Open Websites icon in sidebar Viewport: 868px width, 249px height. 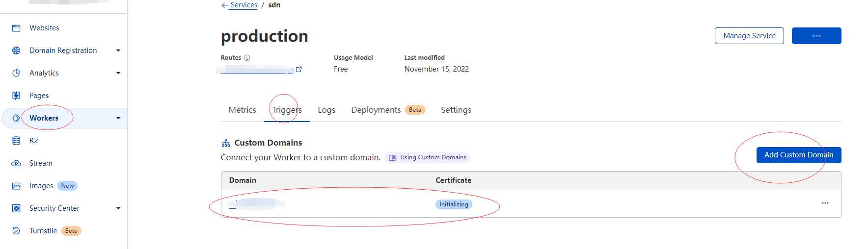16,28
